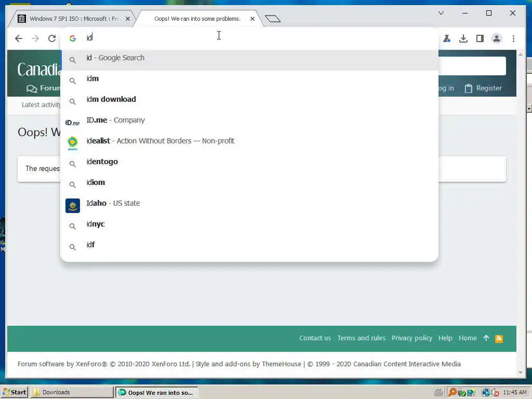Close the Oops problems tab
This screenshot has height=399, width=532.
pos(252,19)
